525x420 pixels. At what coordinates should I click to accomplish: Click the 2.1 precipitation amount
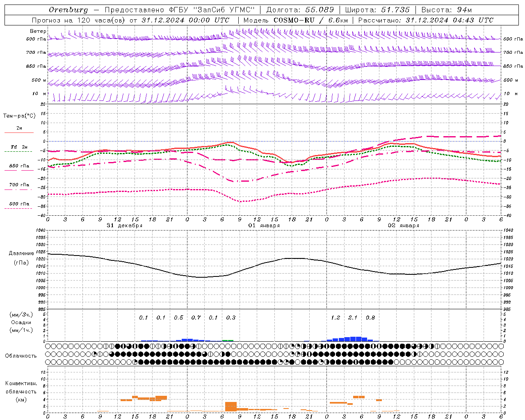click(353, 318)
